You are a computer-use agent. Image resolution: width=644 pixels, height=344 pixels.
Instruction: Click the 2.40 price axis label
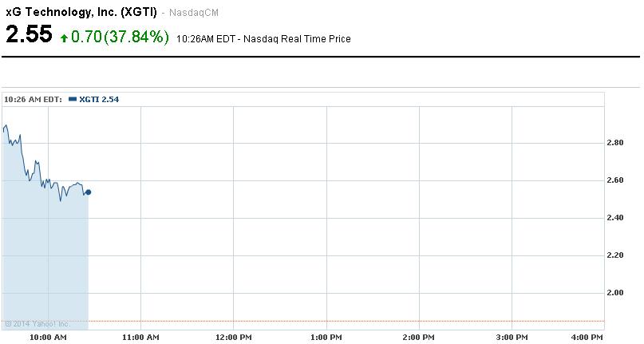615,218
